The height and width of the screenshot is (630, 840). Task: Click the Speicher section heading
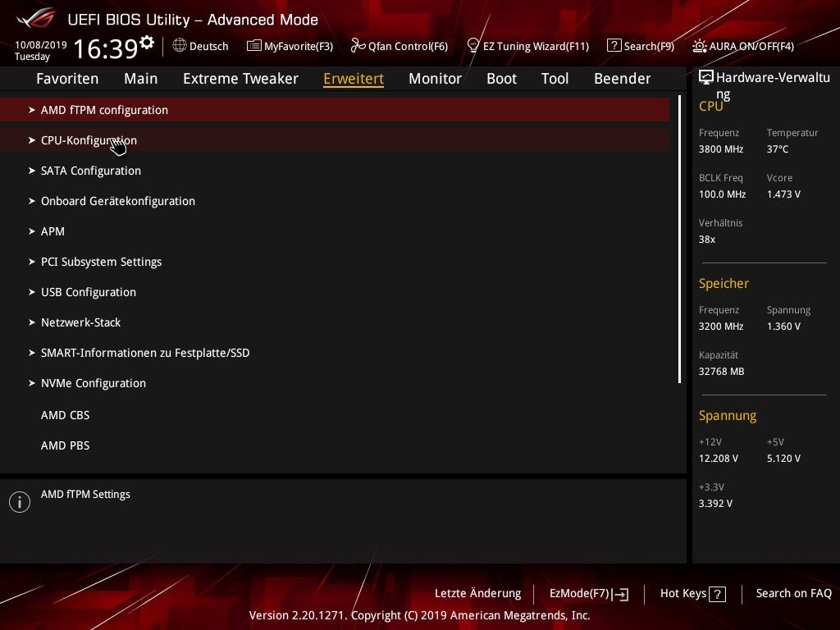click(x=724, y=283)
